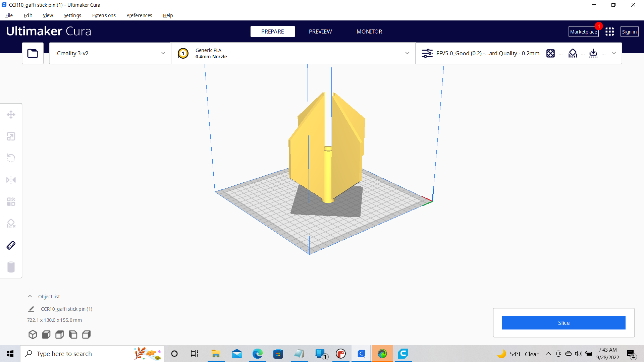Click the support settings icon
Viewport: 644px width, 362px height.
(x=573, y=53)
